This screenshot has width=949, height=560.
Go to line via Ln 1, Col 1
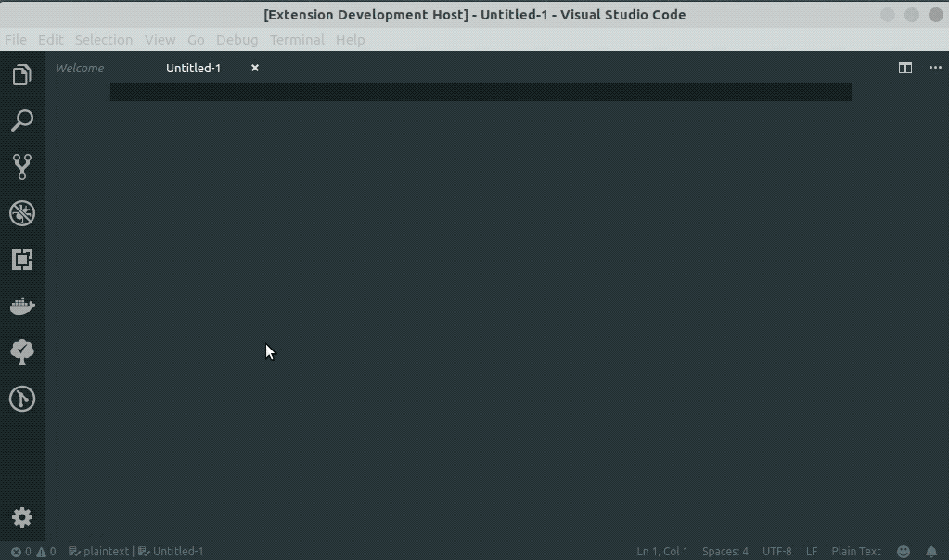tap(662, 552)
